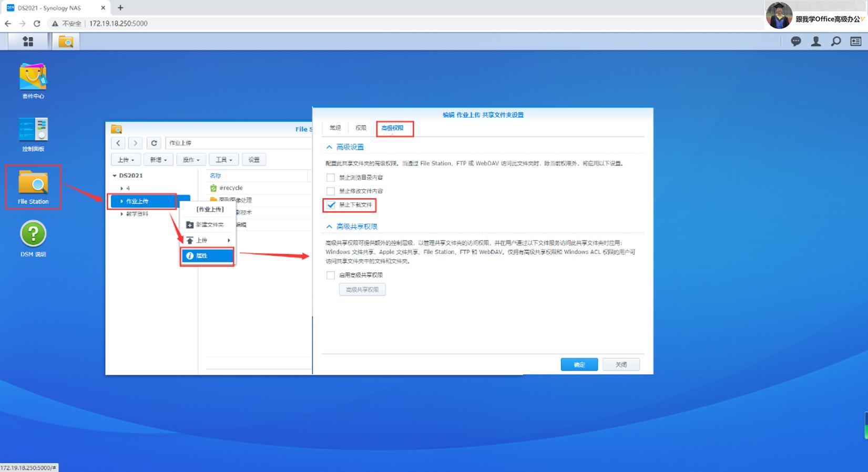The height and width of the screenshot is (472, 868).
Task: Select the DS2021 - Synology NAS browser tab
Action: (x=56, y=8)
